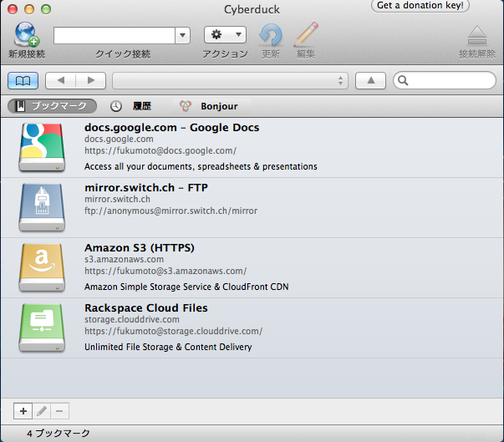
Task: Click the green zoom window button
Action: click(46, 9)
